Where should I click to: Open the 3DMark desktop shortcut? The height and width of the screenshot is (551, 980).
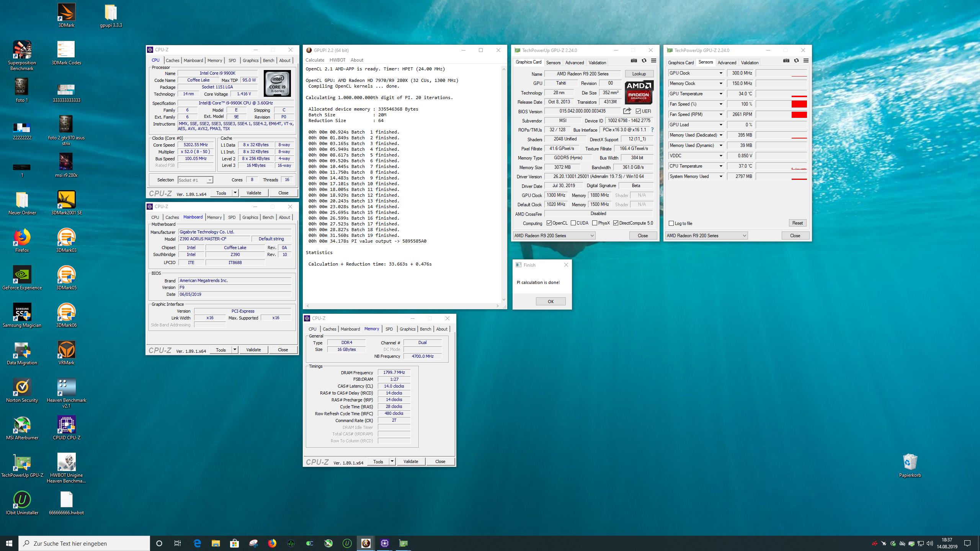click(x=66, y=16)
